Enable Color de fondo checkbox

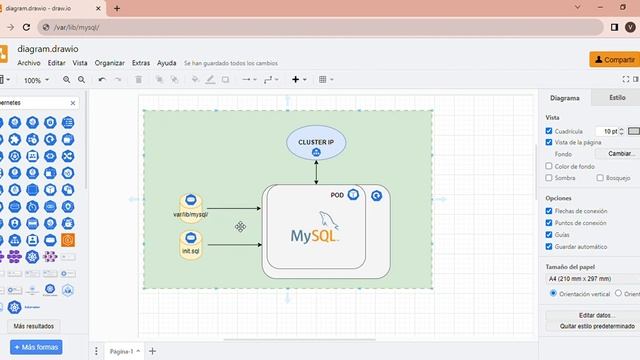549,166
